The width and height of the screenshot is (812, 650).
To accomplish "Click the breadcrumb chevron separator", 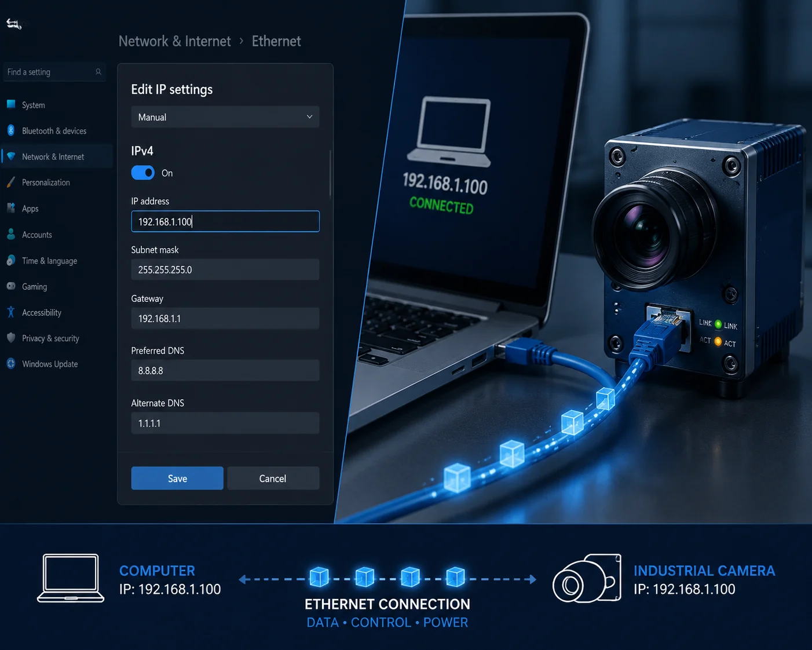I will [x=242, y=41].
